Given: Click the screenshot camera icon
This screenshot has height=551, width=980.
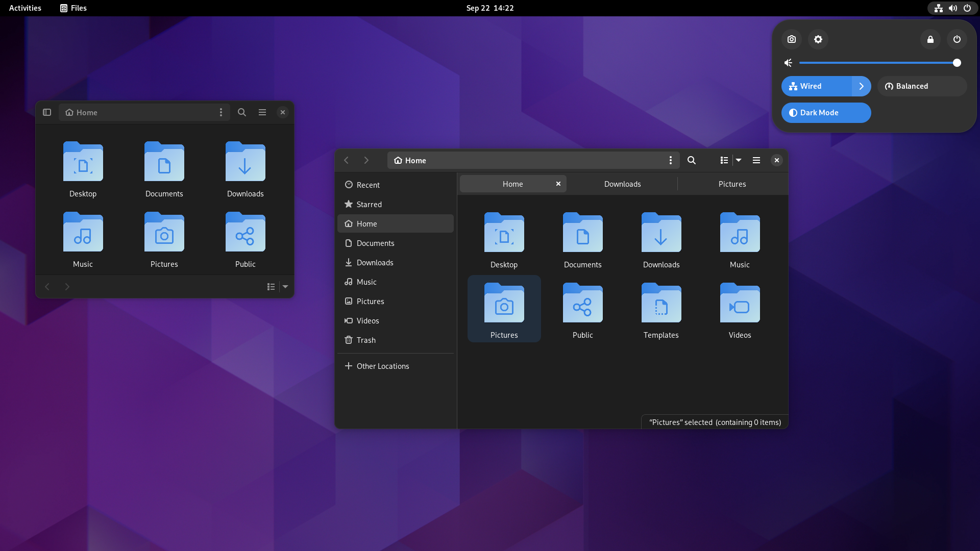Looking at the screenshot, I should [x=792, y=39].
